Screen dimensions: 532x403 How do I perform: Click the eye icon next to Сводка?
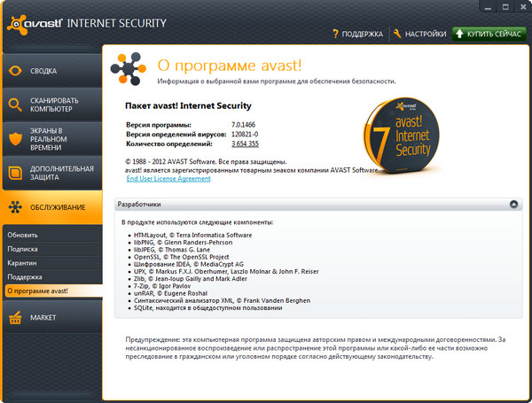point(15,70)
